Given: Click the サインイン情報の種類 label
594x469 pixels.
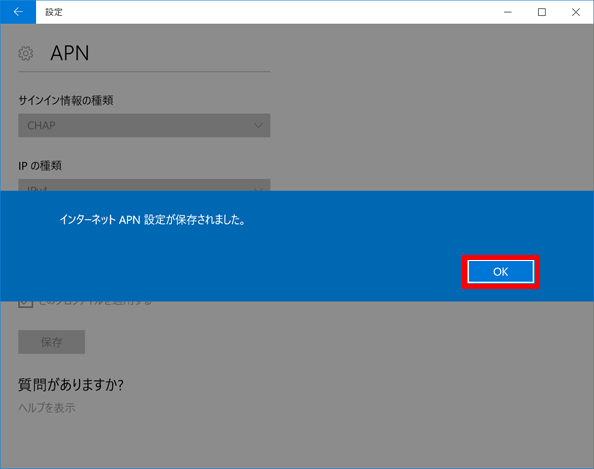Looking at the screenshot, I should click(x=66, y=100).
